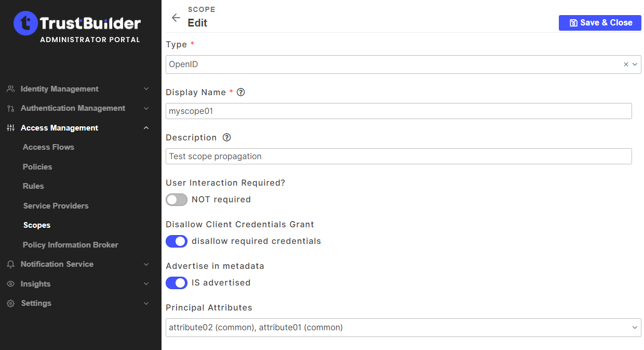Click the Identity Management people icon
Viewport: 644px width, 350px height.
click(10, 89)
